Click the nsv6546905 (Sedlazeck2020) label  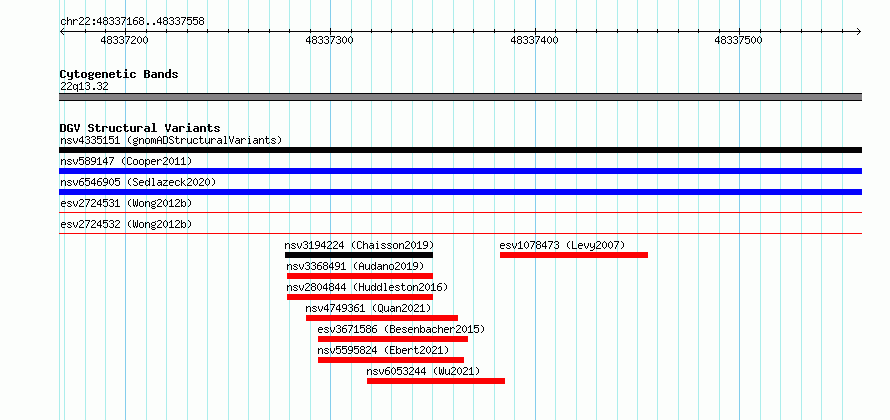point(138,182)
